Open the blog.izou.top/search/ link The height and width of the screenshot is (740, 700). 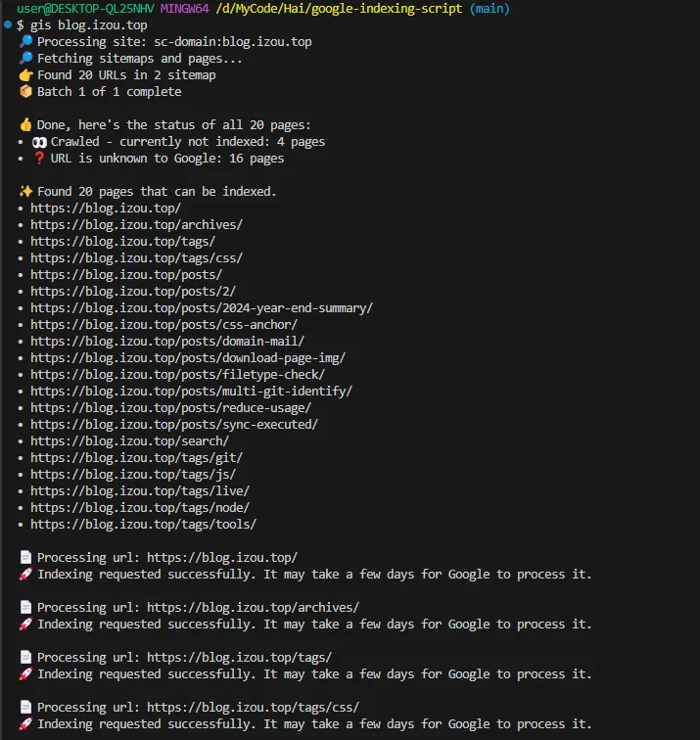coord(130,440)
